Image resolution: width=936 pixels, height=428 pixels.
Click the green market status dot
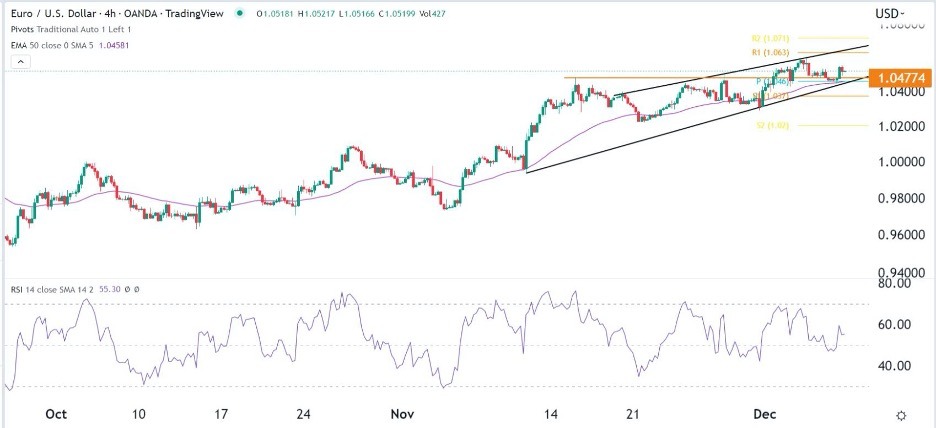tap(239, 14)
